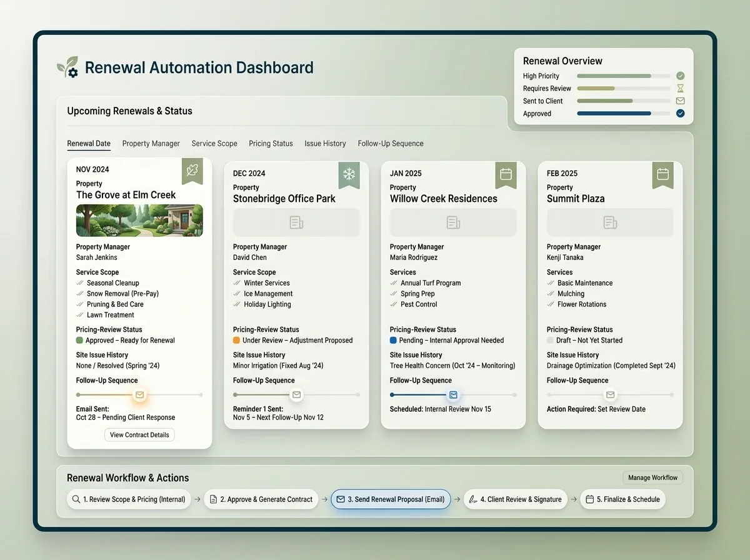
Task: Click Stonebridge Office Park document placeholder icon
Action: point(296,222)
